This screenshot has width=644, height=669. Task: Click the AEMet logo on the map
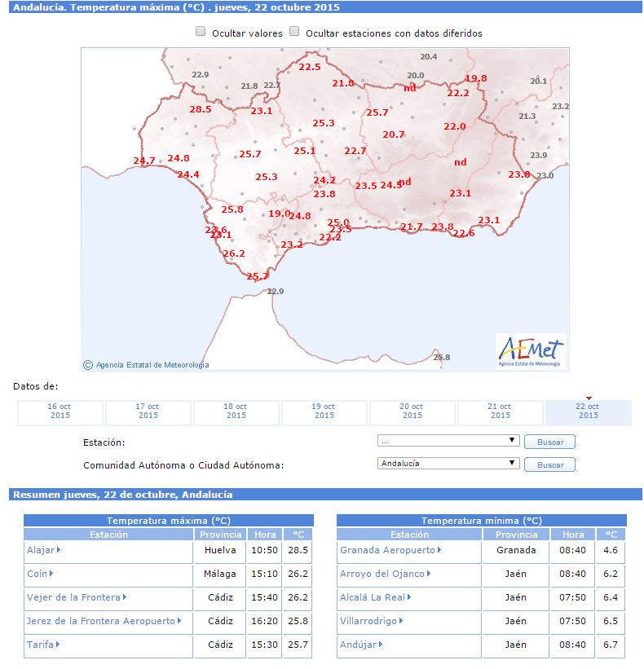[531, 351]
